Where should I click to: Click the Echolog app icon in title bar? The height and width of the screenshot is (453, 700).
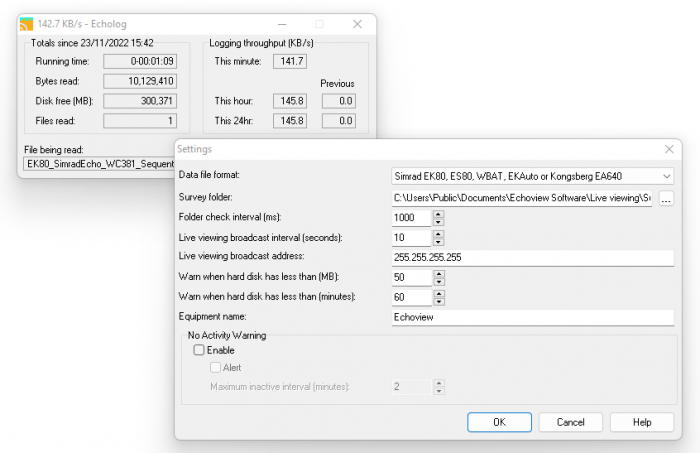click(x=27, y=23)
